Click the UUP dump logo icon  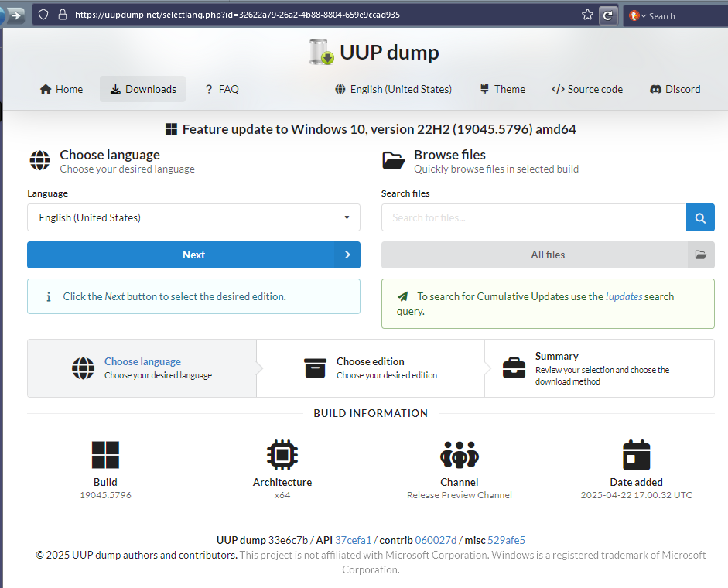click(x=321, y=52)
